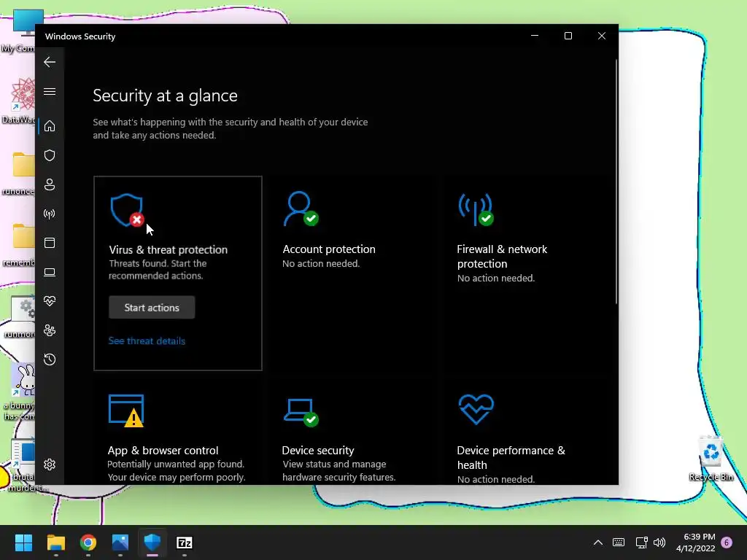747x560 pixels.
Task: Start actions for threats found
Action: point(152,308)
